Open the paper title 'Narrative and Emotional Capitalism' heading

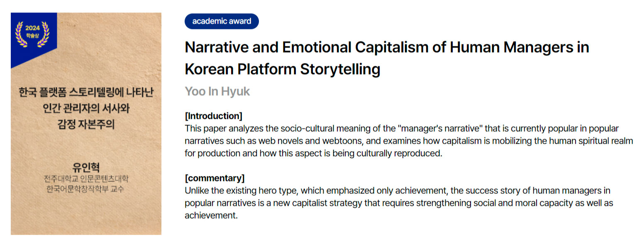(387, 58)
